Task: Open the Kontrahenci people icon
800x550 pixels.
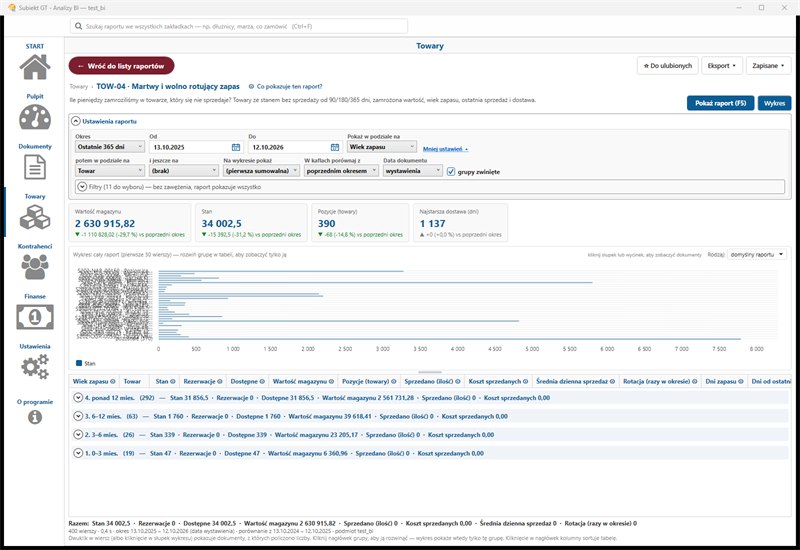Action: pos(35,267)
